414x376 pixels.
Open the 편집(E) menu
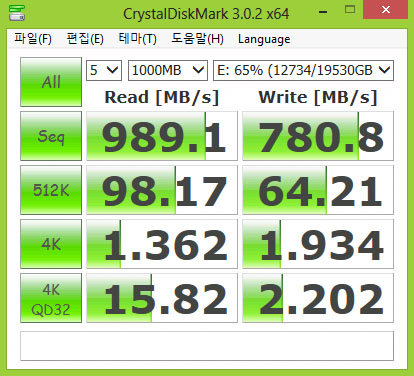coord(85,39)
